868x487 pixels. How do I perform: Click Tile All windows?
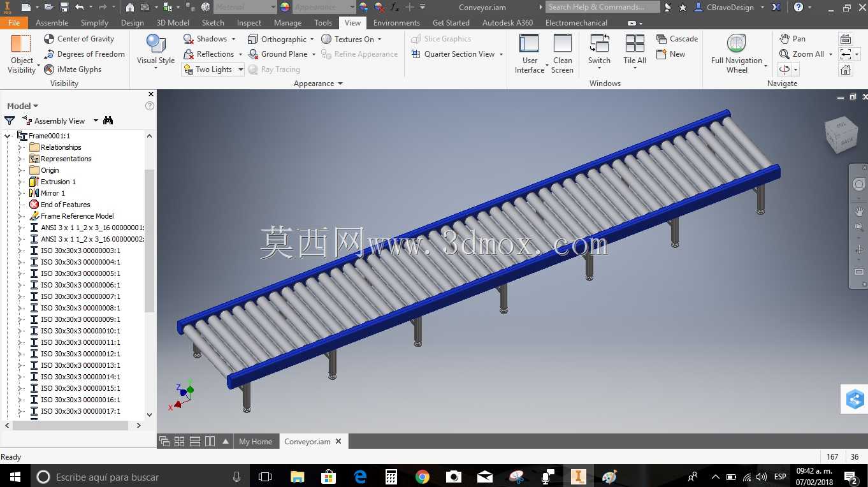click(x=635, y=51)
